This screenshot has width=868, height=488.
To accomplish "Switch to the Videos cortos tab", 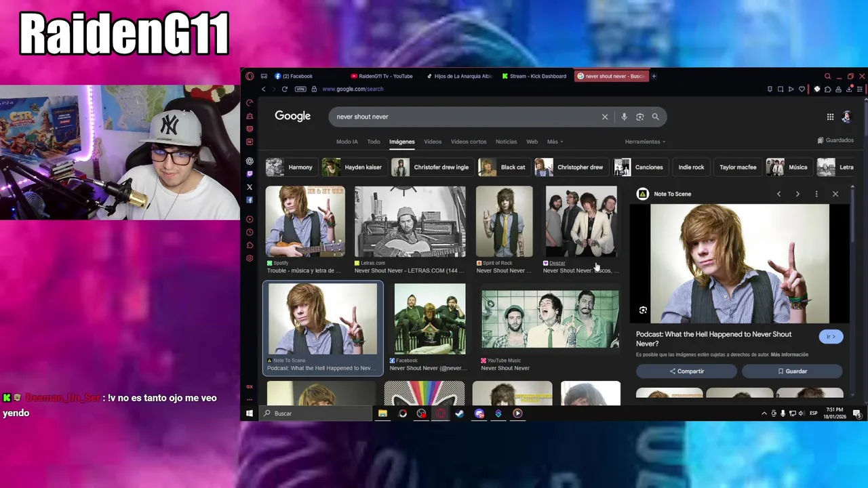I will (x=469, y=142).
